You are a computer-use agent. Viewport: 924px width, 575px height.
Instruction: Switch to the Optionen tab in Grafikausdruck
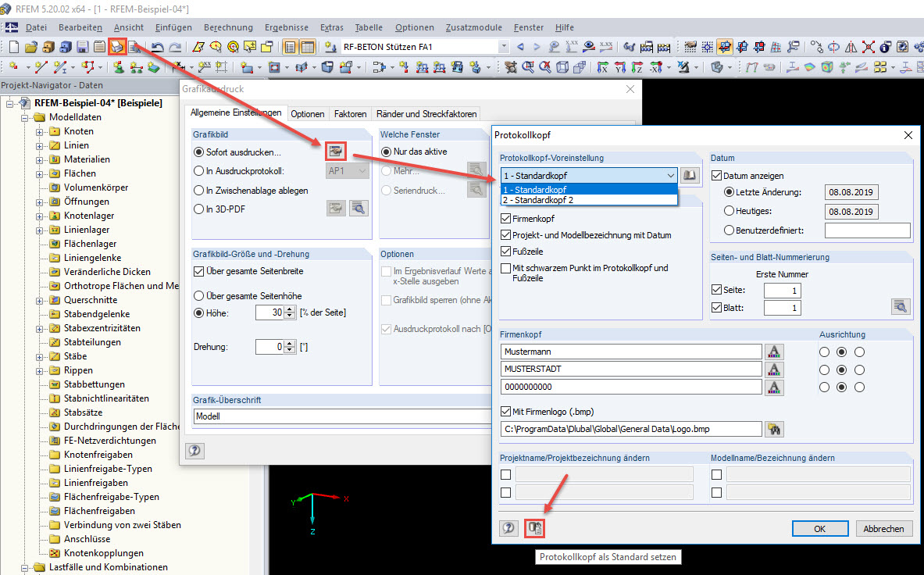308,114
